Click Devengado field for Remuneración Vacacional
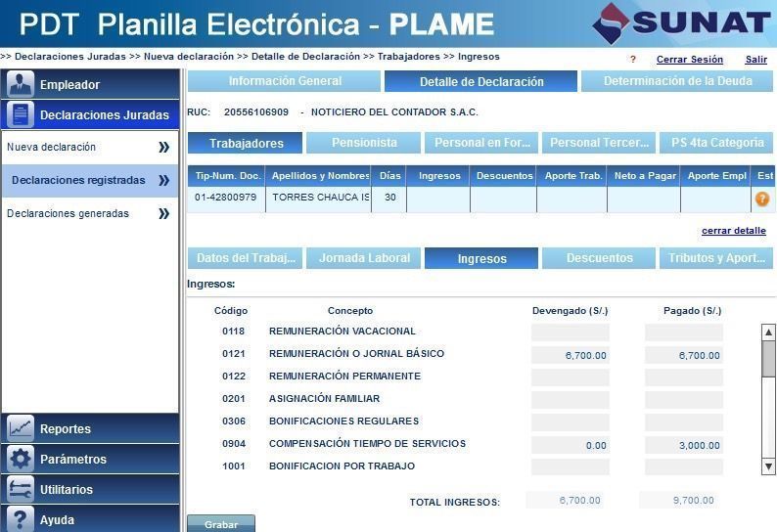 click(x=570, y=332)
